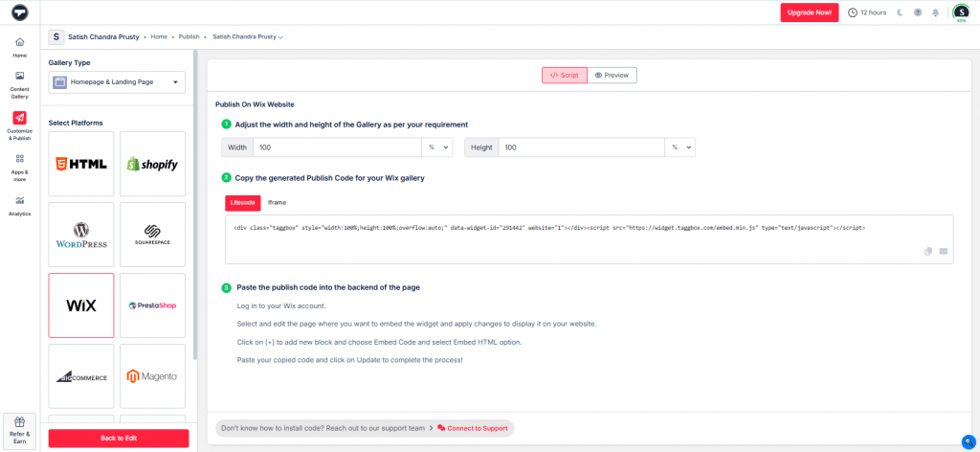Open notifications bell icon
Image resolution: width=980 pixels, height=452 pixels.
pos(936,12)
